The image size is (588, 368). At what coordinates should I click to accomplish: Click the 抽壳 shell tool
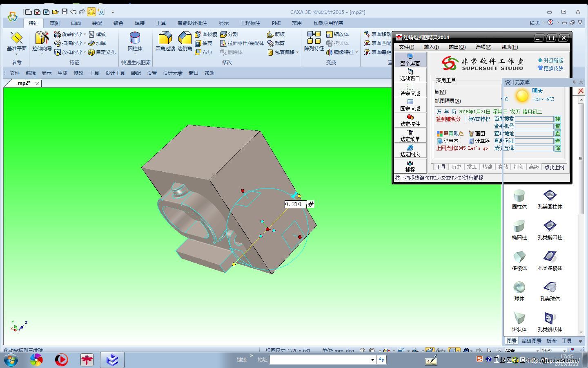point(204,43)
